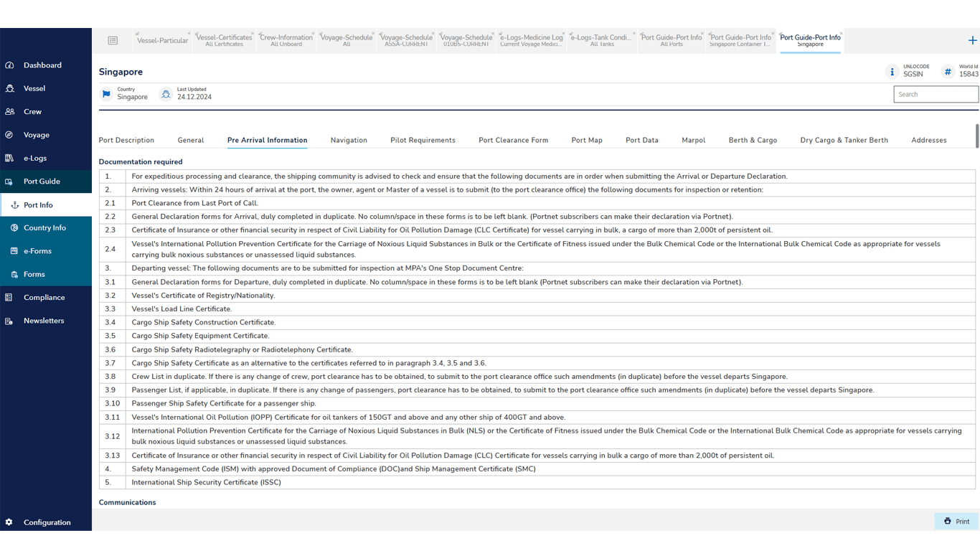Open Dashboard from the sidebar icon
Viewport: 980px width, 551px height.
point(10,65)
